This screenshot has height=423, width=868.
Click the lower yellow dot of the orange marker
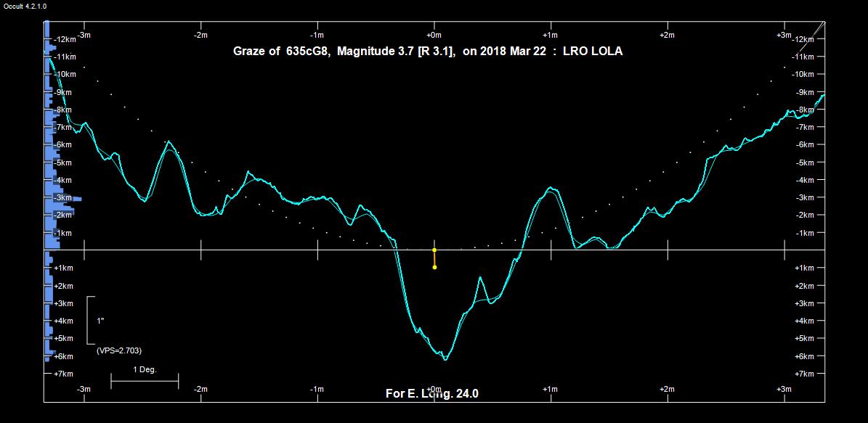(x=434, y=267)
